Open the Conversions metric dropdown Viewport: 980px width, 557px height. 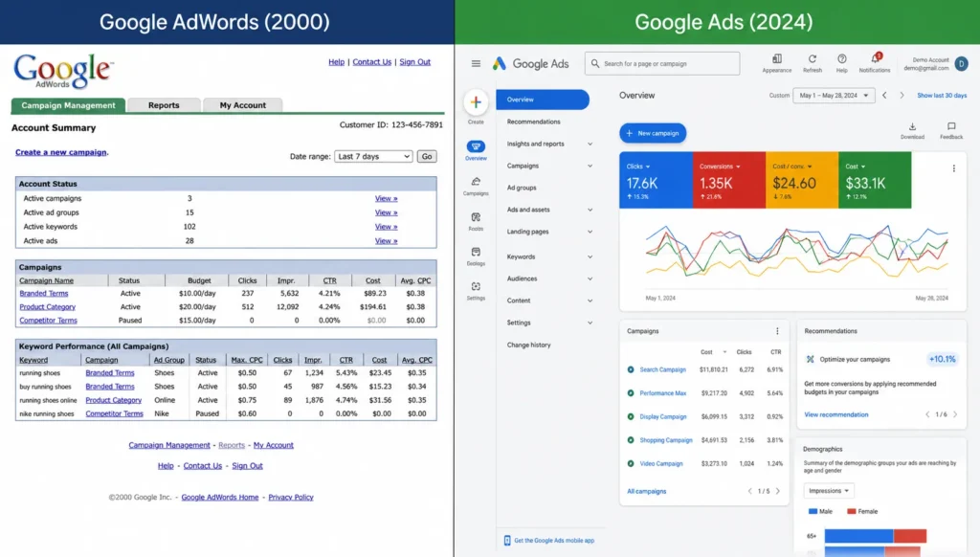(x=720, y=167)
